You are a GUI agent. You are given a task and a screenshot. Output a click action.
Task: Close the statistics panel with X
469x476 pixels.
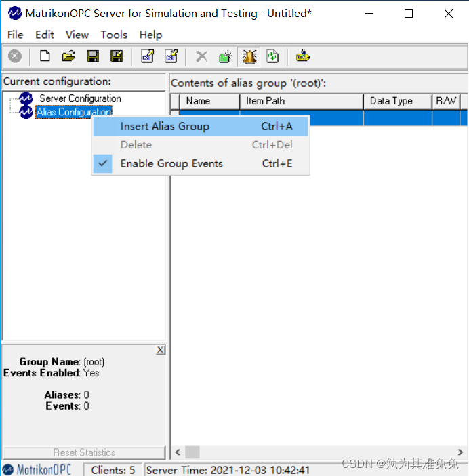[161, 350]
